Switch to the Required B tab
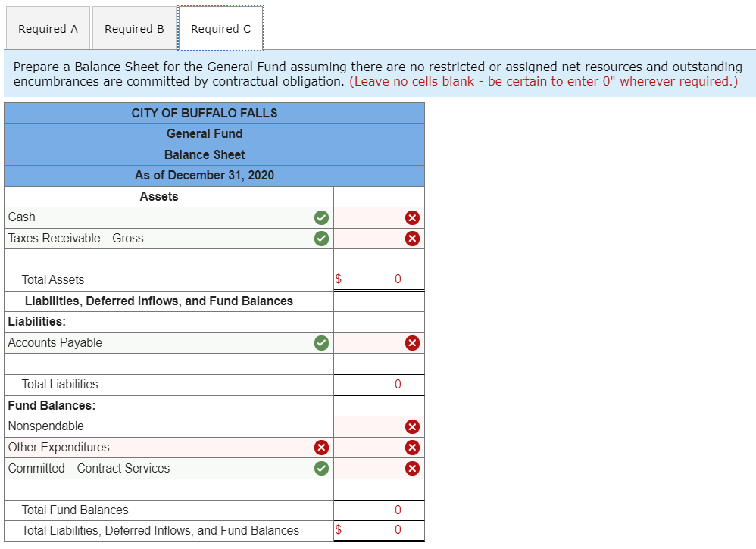Image resolution: width=756 pixels, height=549 pixels. (134, 28)
